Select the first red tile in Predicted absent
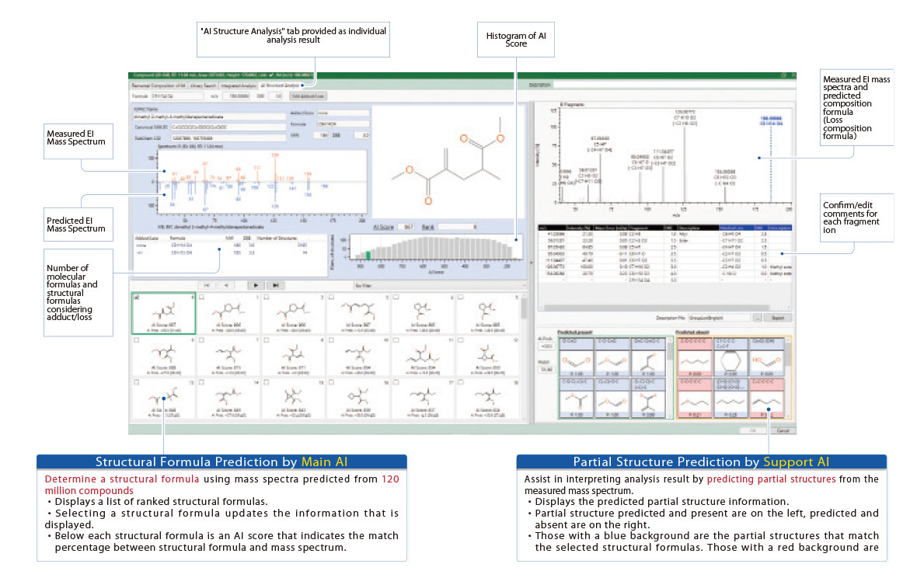 694,357
